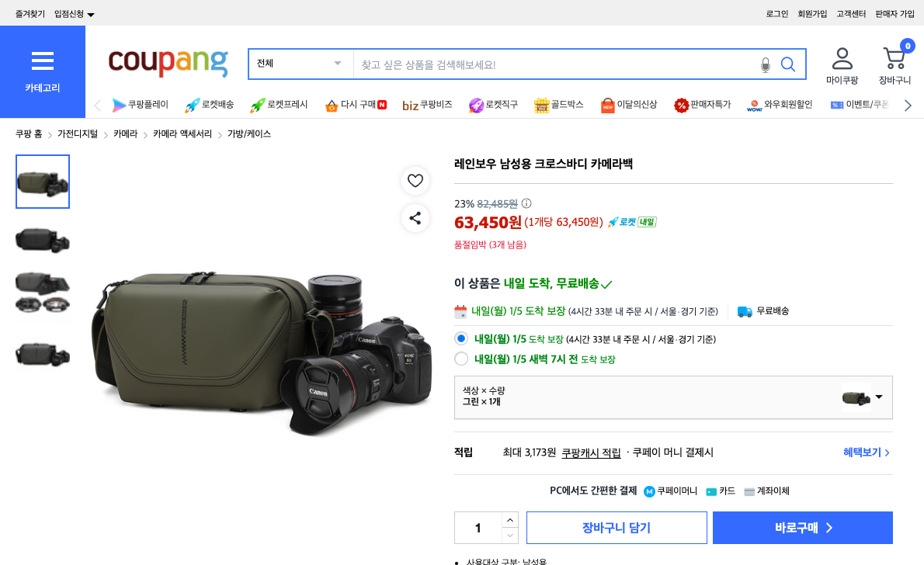Select the second product thumbnail
This screenshot has height=565, width=924.
point(42,240)
